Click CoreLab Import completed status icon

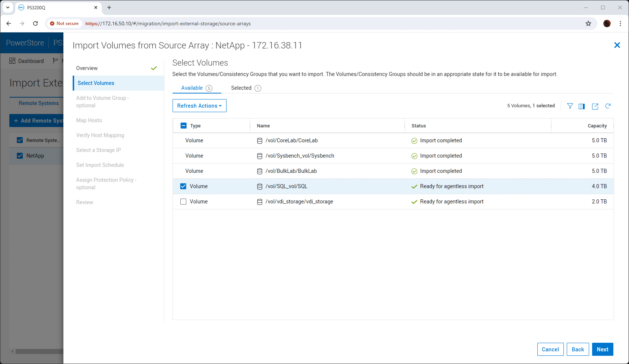pos(414,141)
